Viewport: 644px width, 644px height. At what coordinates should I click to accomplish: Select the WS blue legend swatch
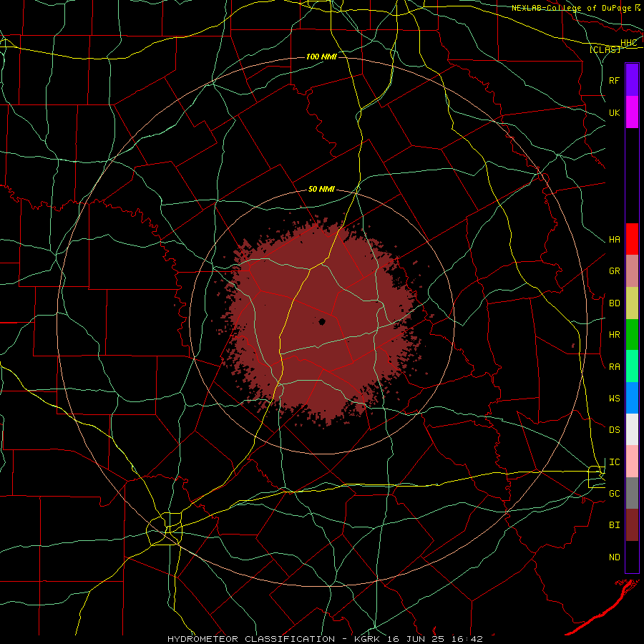tap(632, 398)
